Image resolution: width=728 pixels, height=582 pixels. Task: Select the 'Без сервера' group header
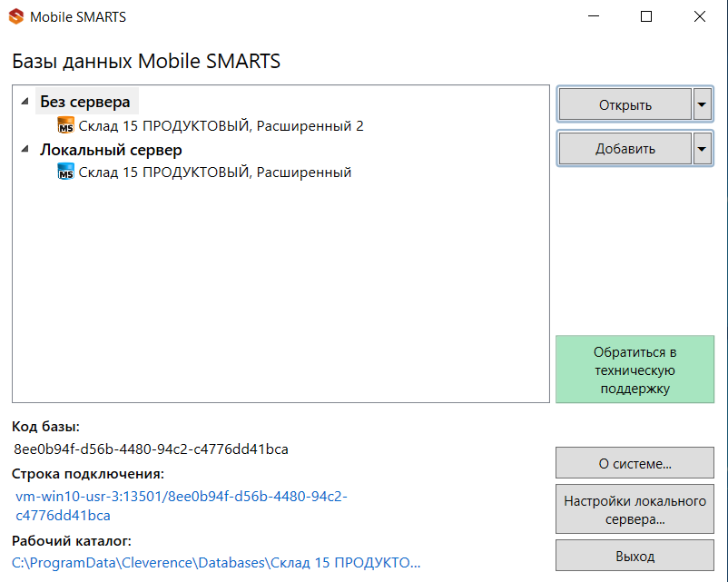coord(85,102)
